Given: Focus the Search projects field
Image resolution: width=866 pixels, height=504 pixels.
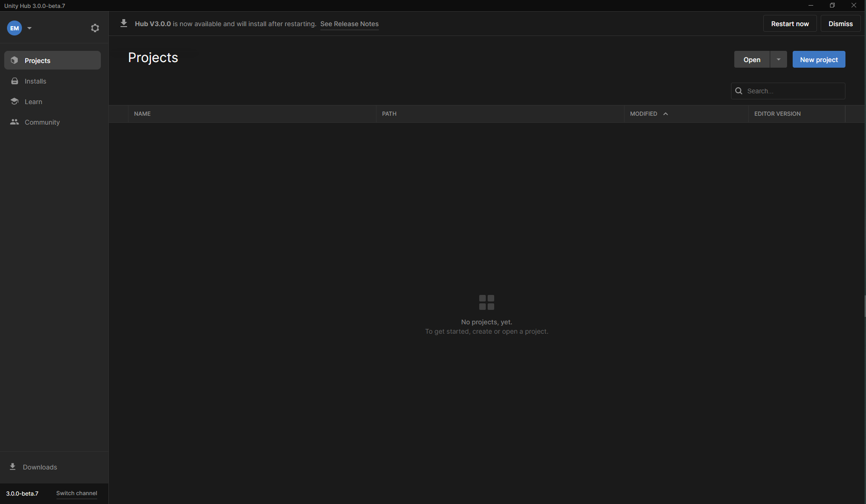Looking at the screenshot, I should 788,91.
